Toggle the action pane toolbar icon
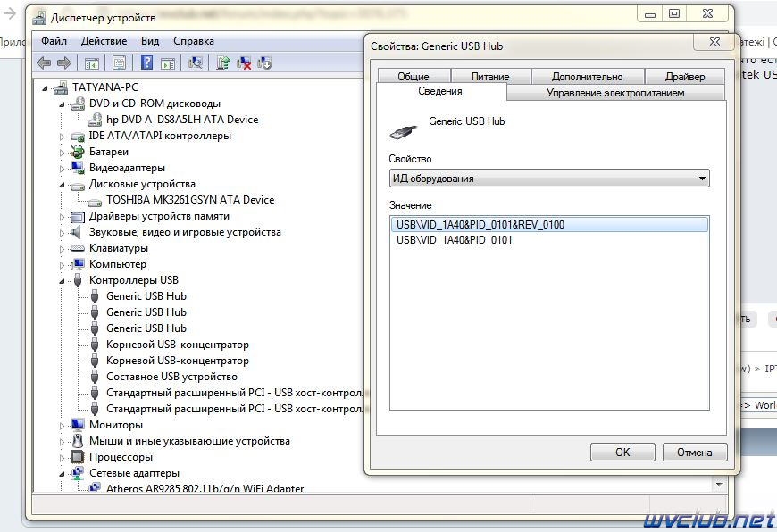This screenshot has width=777, height=532. pyautogui.click(x=168, y=62)
